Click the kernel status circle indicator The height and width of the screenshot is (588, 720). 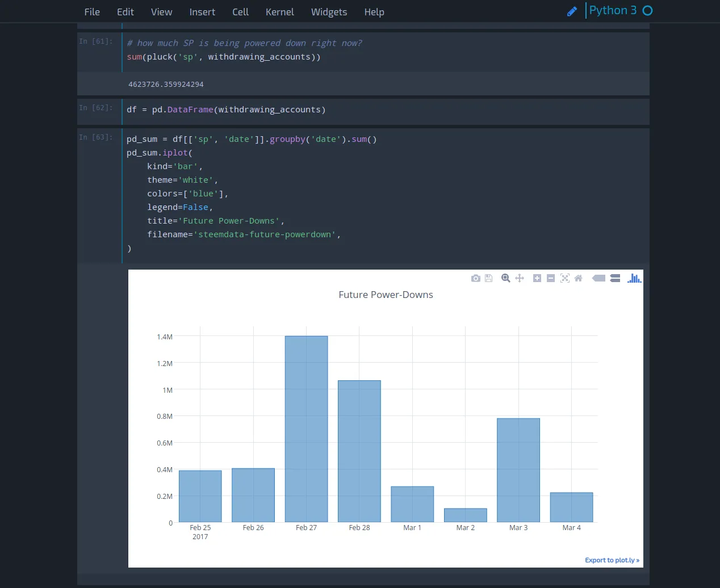click(647, 11)
